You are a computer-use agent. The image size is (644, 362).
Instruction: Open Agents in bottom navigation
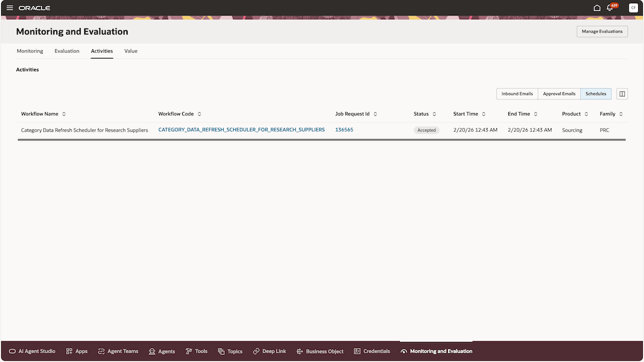coord(162,351)
